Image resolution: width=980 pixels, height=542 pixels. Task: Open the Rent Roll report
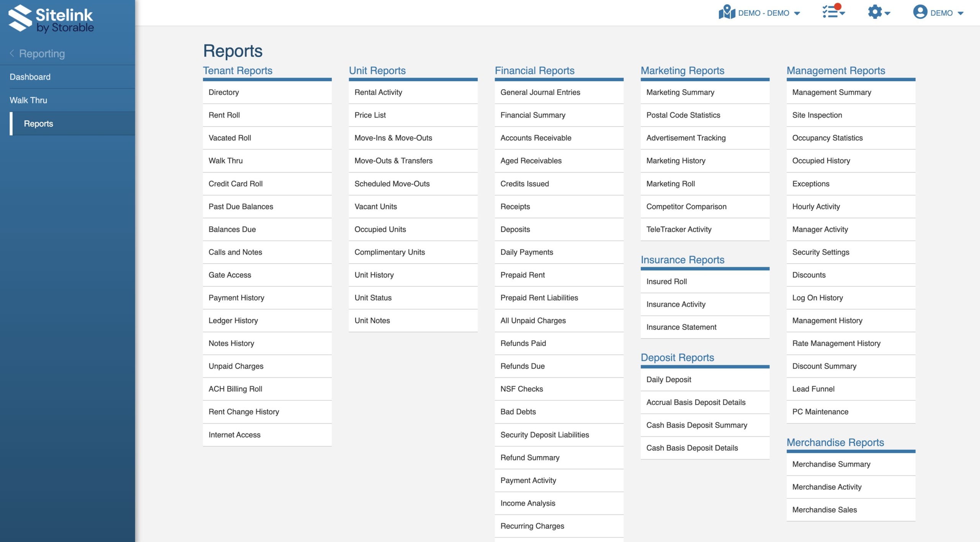tap(224, 115)
